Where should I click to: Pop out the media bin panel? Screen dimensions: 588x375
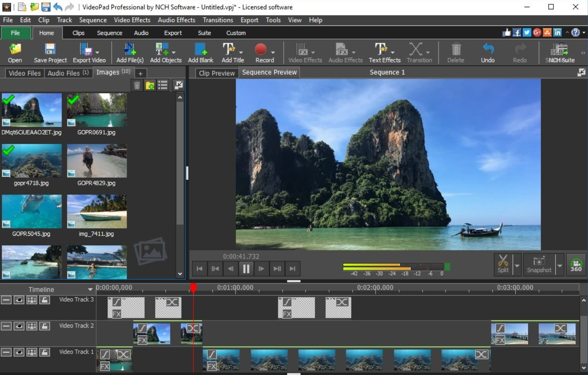179,85
